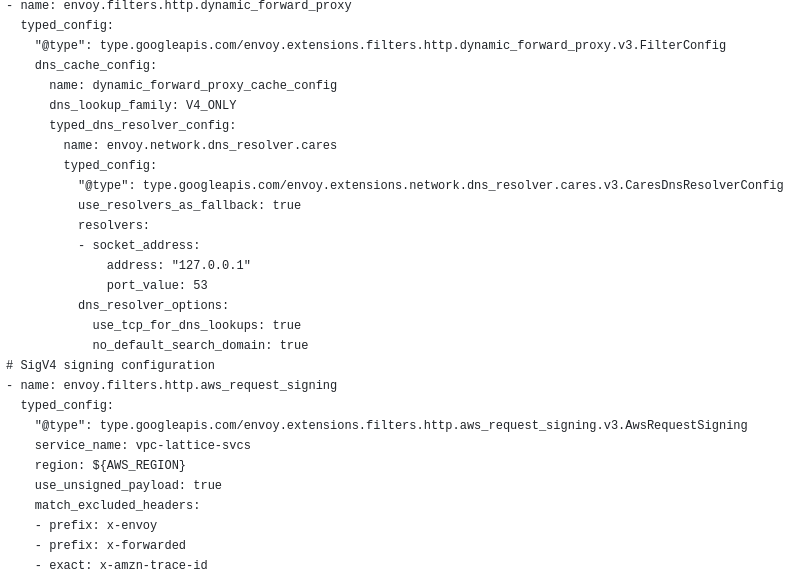Click vpc-lattice-svcs service name value

pos(193,445)
